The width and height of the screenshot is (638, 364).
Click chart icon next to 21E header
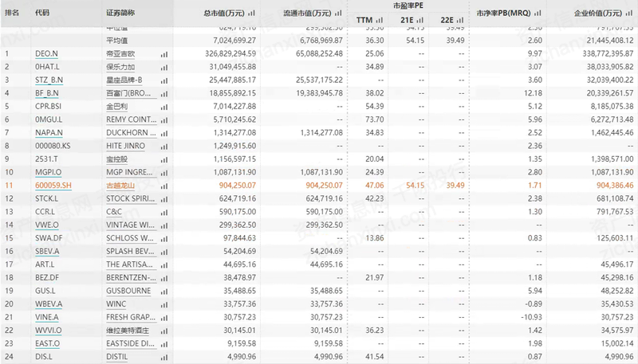[420, 21]
